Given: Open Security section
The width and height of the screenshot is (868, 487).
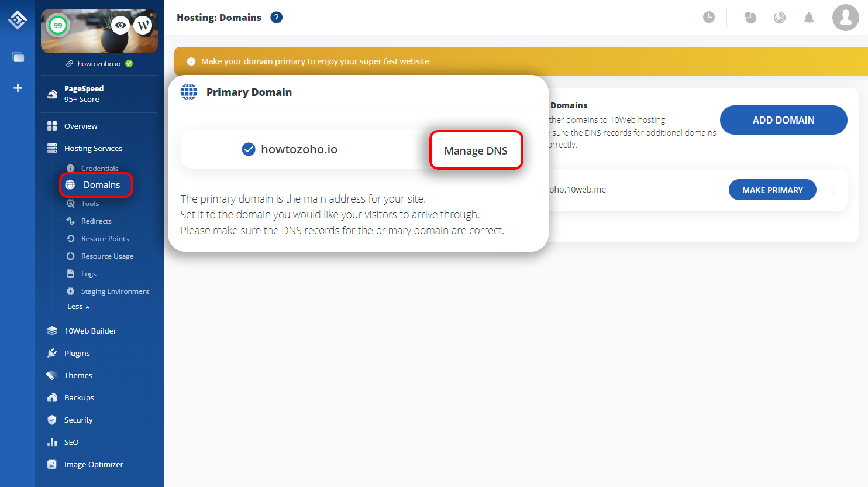Looking at the screenshot, I should [x=78, y=420].
